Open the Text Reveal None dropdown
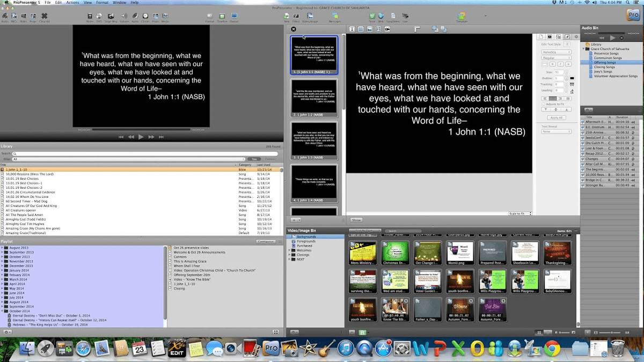 tap(557, 131)
